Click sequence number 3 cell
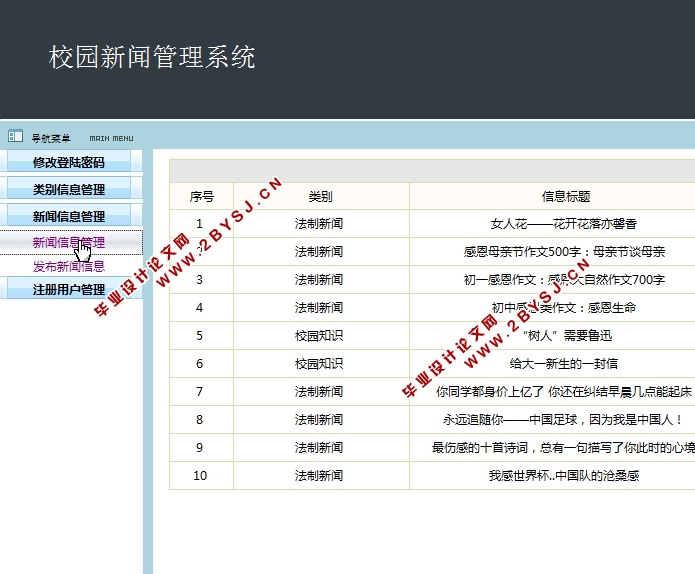This screenshot has height=574, width=695. [200, 280]
